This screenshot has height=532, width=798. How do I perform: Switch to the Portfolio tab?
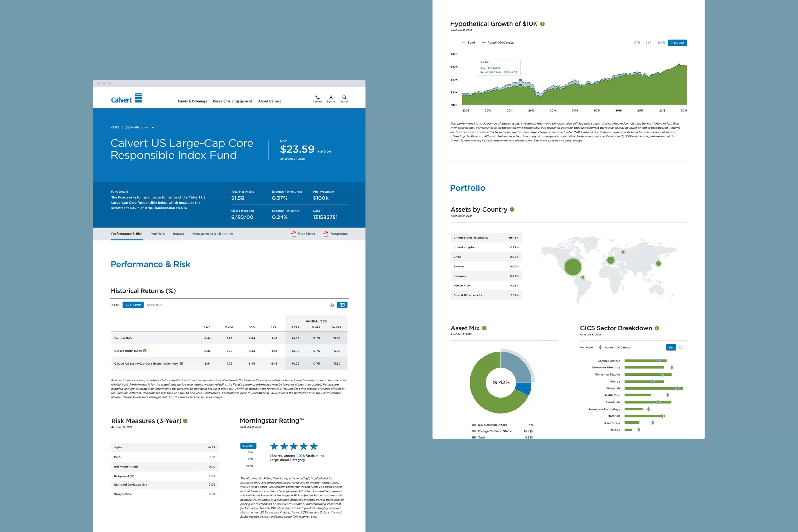click(x=158, y=234)
